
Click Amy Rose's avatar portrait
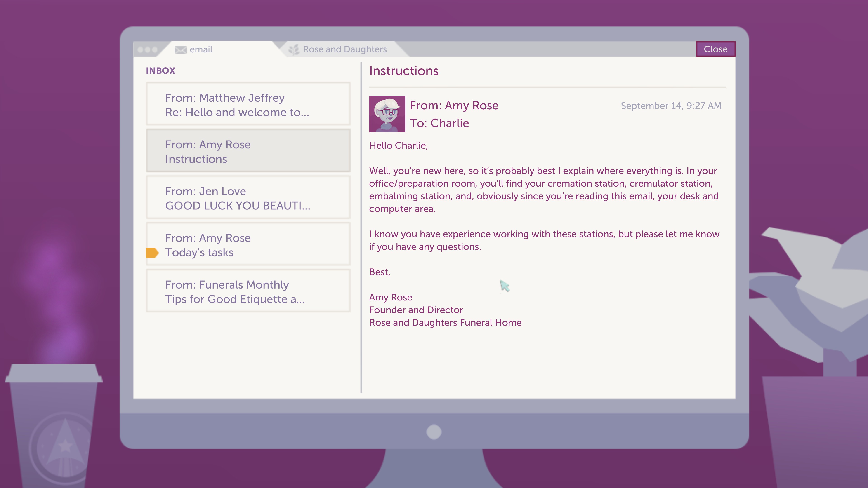[387, 114]
